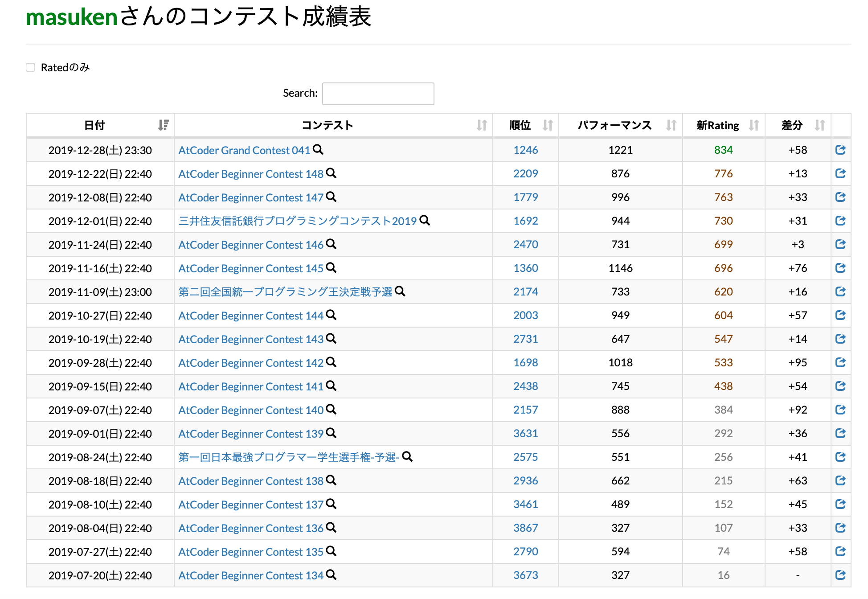The width and height of the screenshot is (868, 599).
Task: Click magnifier icon beside Beginner Contest 134
Action: [x=331, y=574]
